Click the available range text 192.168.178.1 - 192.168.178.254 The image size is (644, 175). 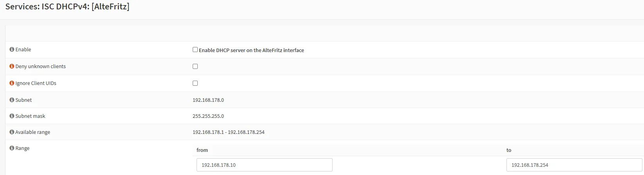229,132
